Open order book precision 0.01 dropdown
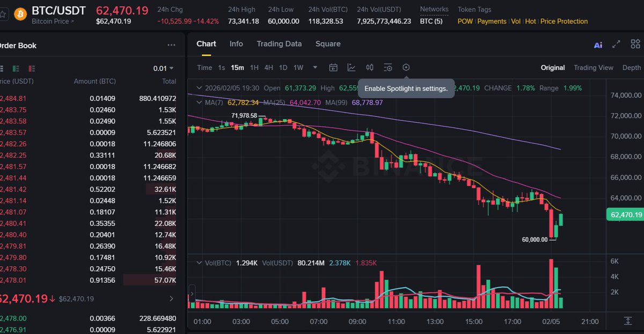The image size is (644, 334). pyautogui.click(x=163, y=68)
